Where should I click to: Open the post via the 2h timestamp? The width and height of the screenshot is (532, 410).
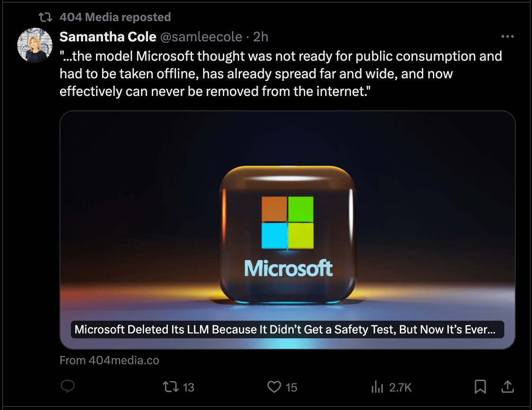point(261,37)
